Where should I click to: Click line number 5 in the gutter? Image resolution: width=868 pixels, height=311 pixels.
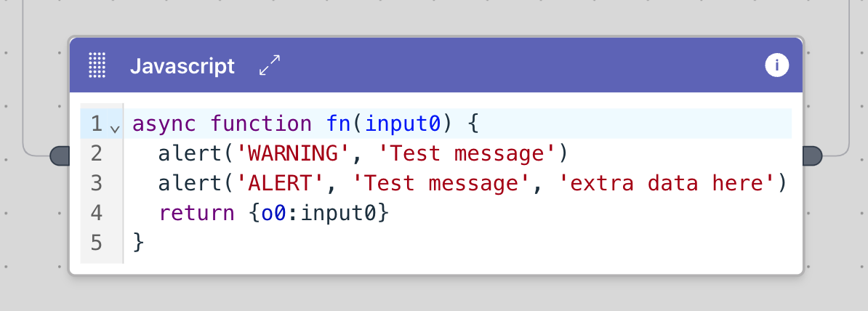tap(96, 243)
